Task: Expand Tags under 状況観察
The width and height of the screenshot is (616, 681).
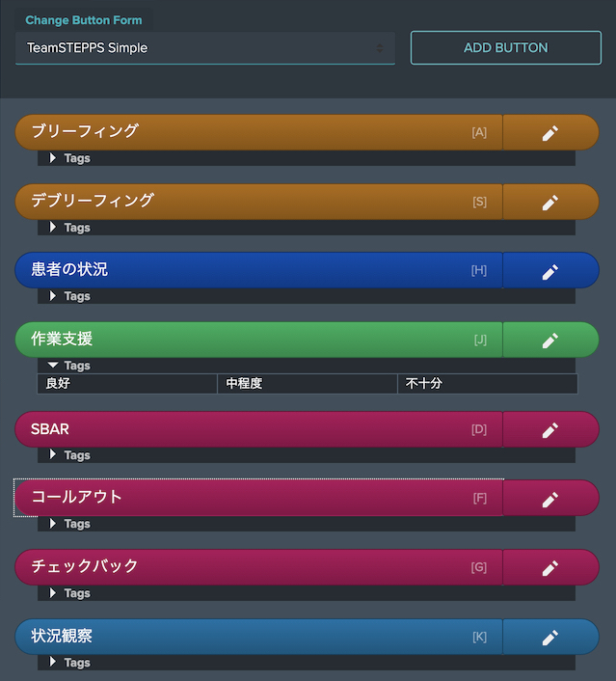Action: tap(70, 662)
